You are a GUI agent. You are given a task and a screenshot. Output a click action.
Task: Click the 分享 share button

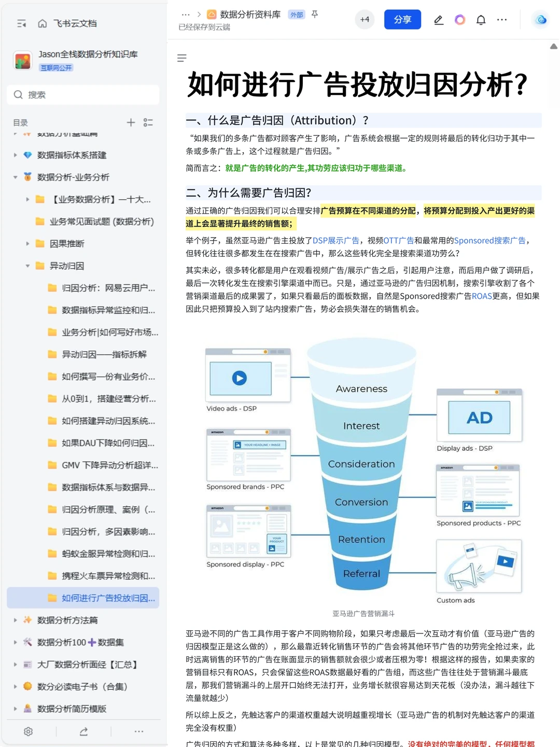(402, 20)
